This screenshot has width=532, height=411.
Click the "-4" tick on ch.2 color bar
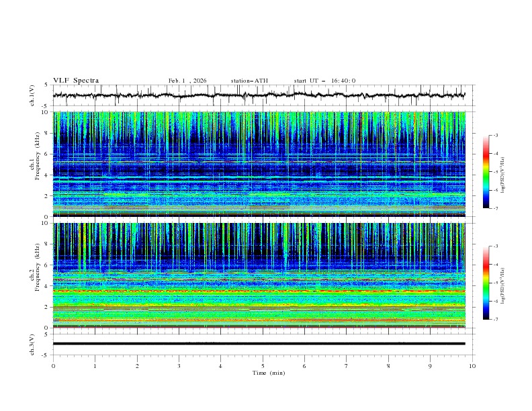[496, 265]
